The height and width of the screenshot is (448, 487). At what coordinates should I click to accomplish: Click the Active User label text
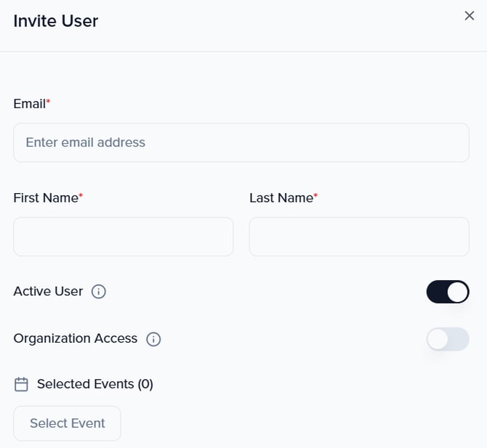pos(48,291)
